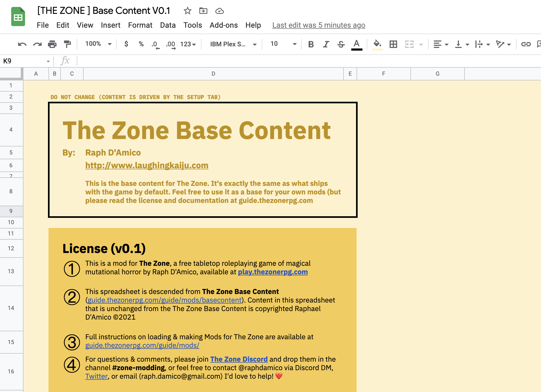Open the File menu
541x392 pixels.
[43, 25]
